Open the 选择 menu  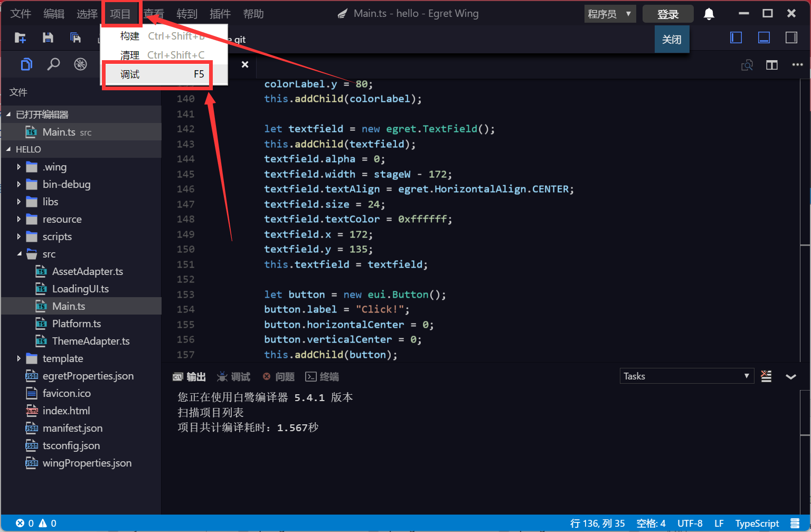(x=87, y=14)
